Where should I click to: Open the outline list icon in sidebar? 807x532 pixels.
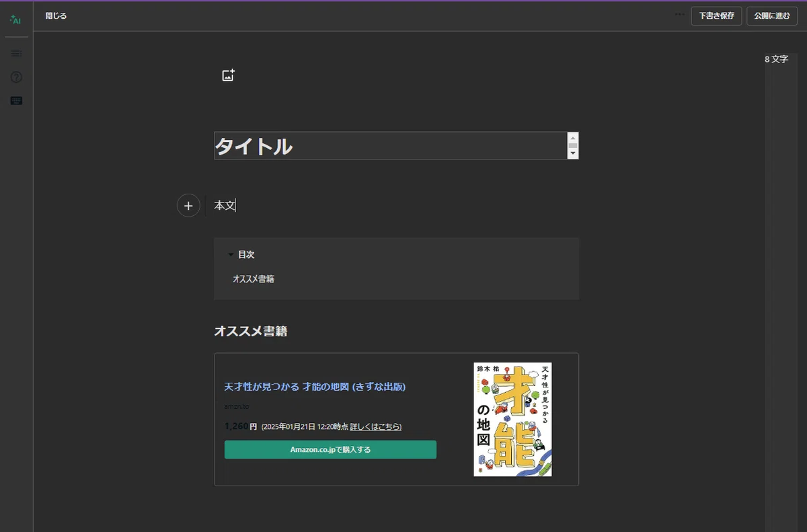[16, 53]
